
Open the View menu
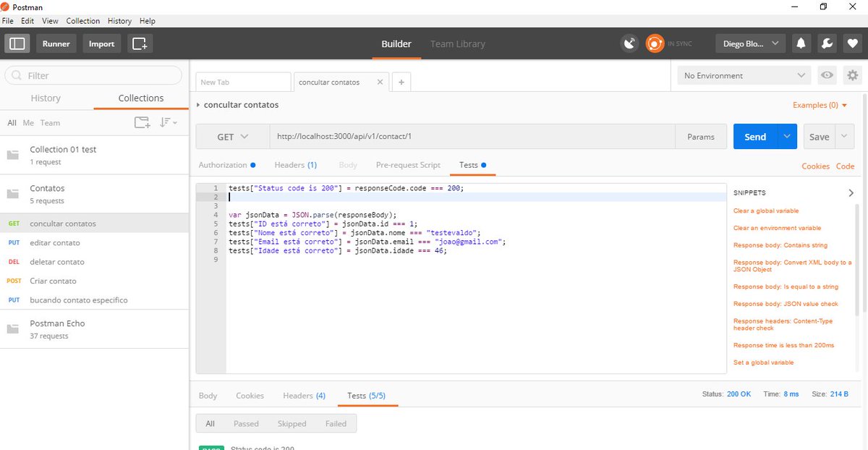(50, 21)
